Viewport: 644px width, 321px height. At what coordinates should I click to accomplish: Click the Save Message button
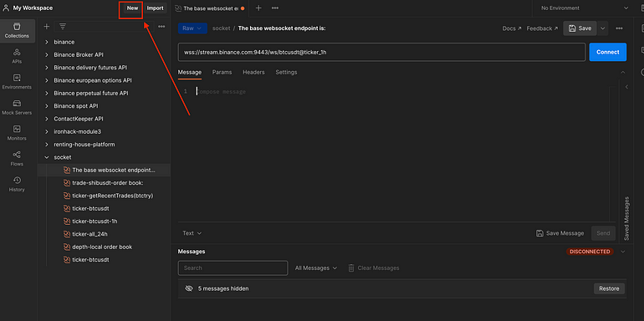click(x=560, y=233)
